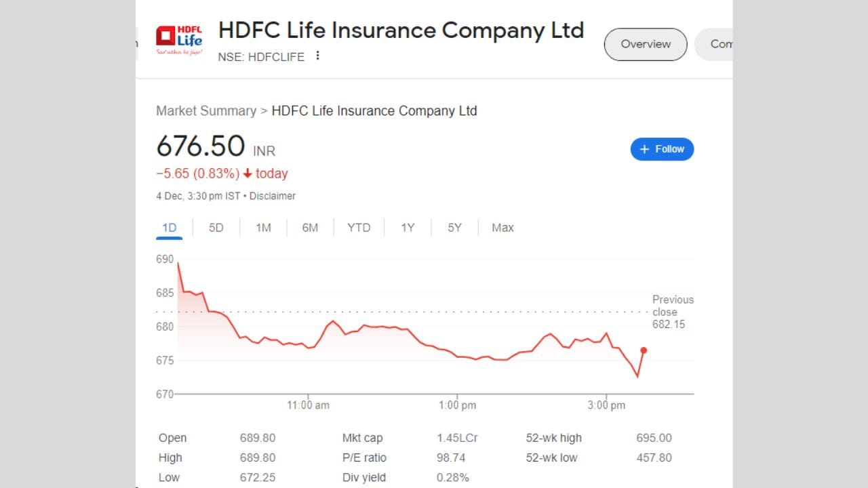Click the red price marker dot on the chart
Viewport: 868px width, 488px height.
[x=643, y=351]
